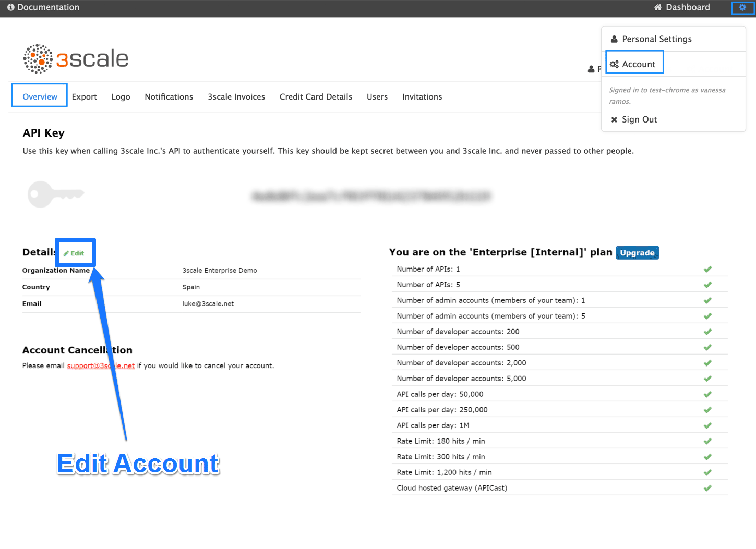Click the 'API Key' heading
756x549 pixels.
tap(43, 133)
